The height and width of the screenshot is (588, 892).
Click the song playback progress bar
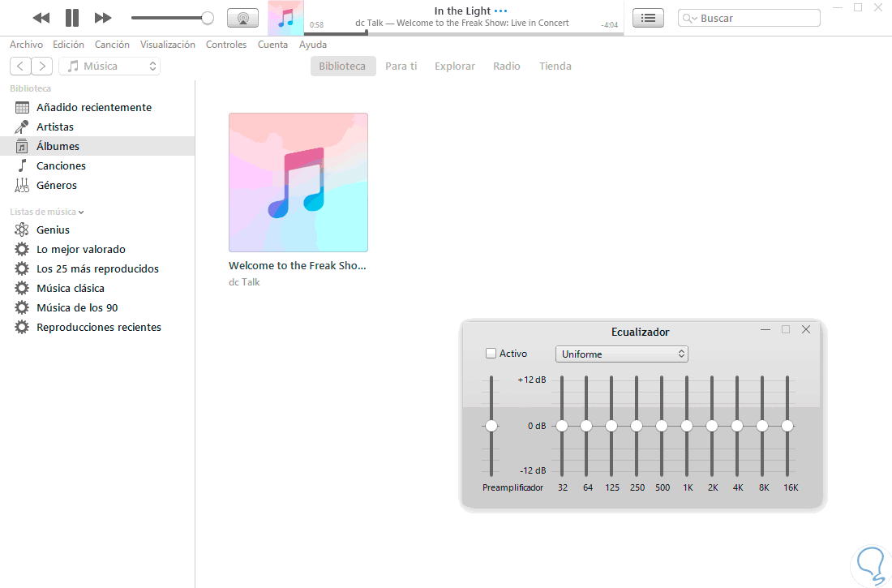tap(464, 33)
